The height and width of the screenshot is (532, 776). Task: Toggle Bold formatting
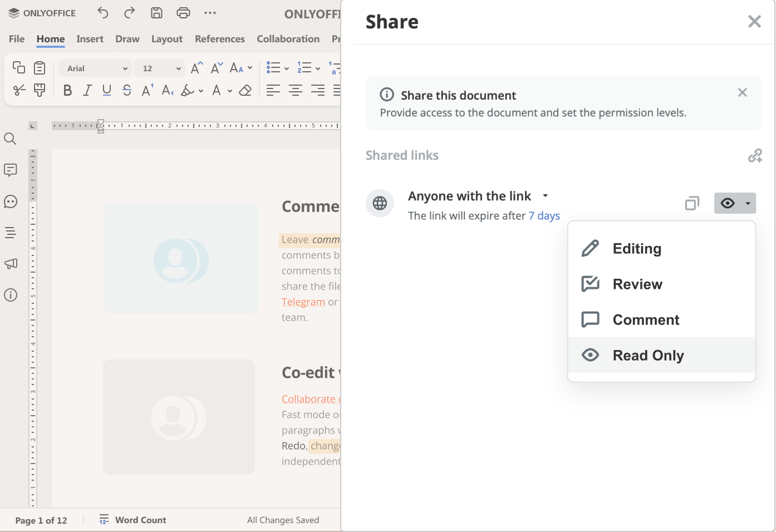(x=67, y=90)
